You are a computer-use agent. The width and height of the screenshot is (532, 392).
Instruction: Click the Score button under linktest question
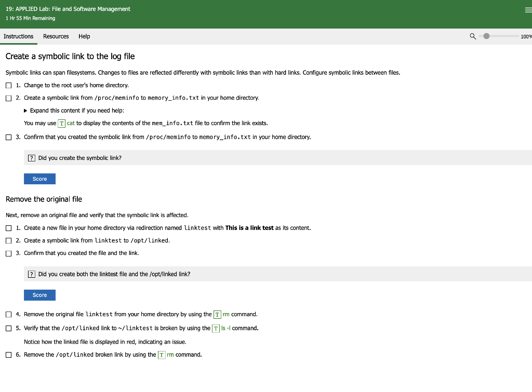tap(39, 295)
